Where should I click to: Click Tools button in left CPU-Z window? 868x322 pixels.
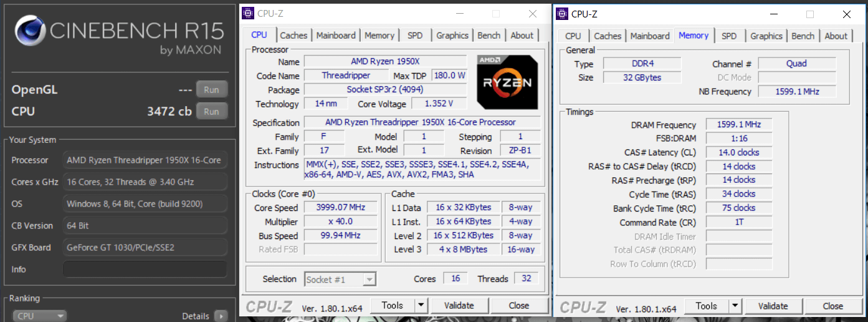(x=393, y=306)
